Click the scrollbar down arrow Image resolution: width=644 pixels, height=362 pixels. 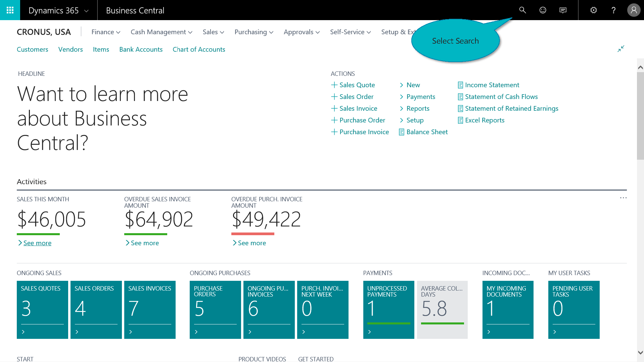click(640, 353)
